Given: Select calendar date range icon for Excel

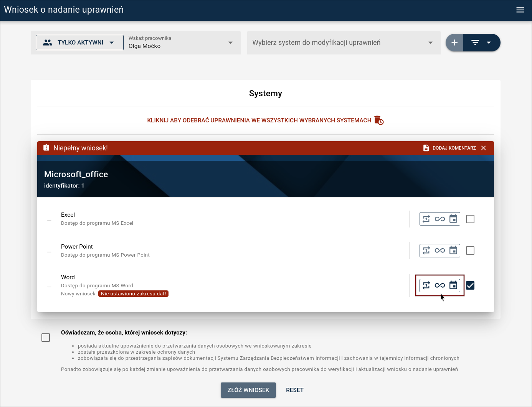Looking at the screenshot, I should pos(453,219).
